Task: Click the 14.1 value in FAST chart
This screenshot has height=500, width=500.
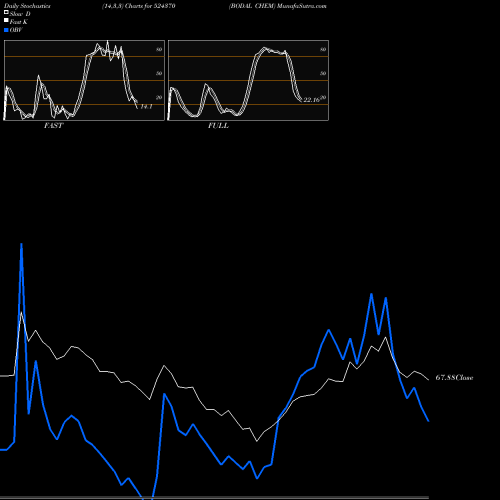Action: coord(146,107)
